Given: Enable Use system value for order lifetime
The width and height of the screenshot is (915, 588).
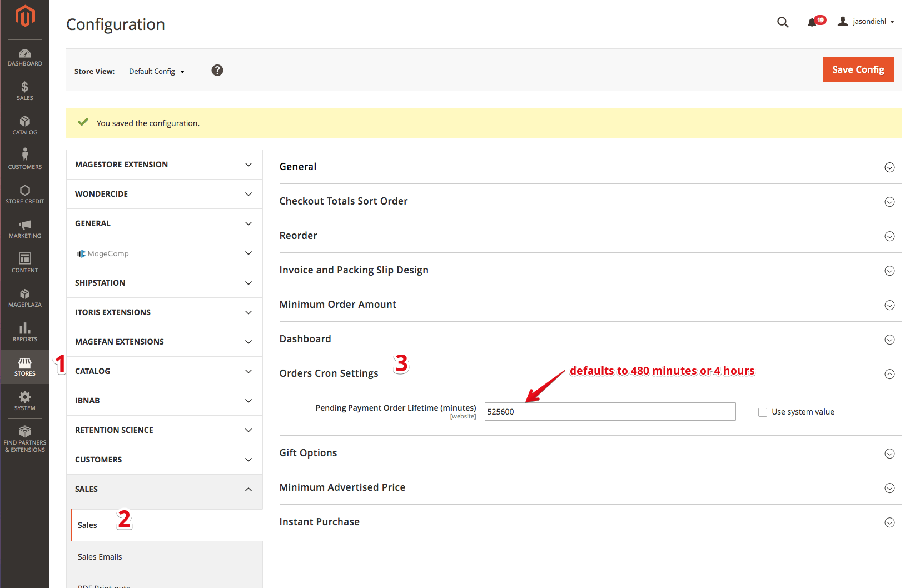Looking at the screenshot, I should point(762,411).
